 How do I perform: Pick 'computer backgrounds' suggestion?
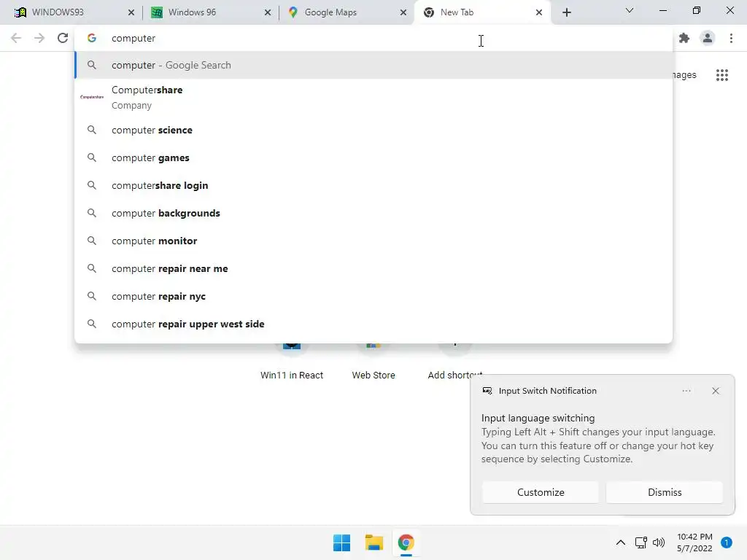373,213
